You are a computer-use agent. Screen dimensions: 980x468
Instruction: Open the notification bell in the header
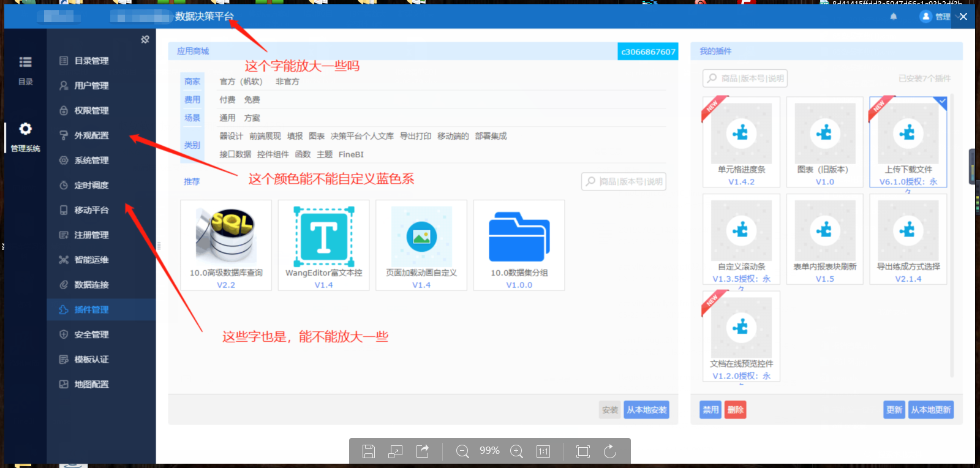pyautogui.click(x=894, y=17)
